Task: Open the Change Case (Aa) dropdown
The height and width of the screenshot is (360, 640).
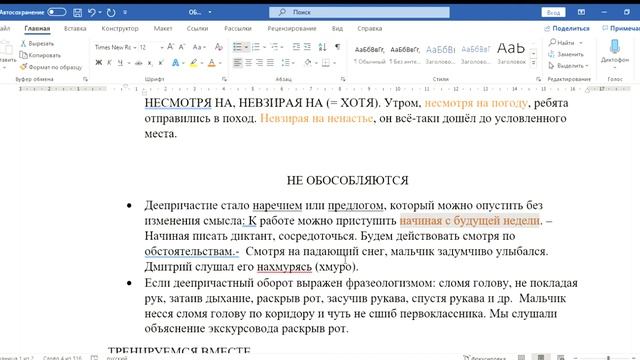Action: [199, 47]
